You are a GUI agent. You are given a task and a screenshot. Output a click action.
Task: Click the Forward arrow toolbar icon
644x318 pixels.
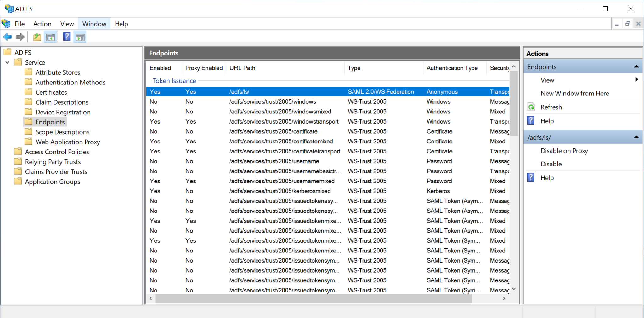click(x=20, y=37)
